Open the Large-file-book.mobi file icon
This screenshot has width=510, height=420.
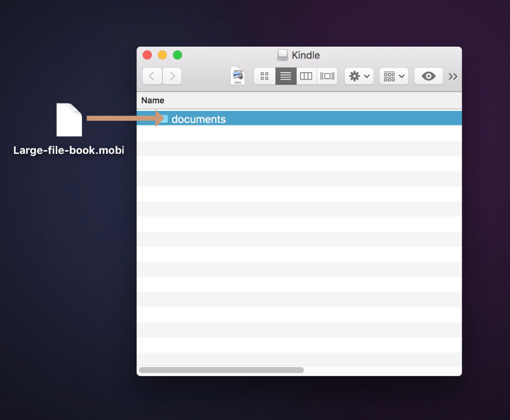(68, 120)
